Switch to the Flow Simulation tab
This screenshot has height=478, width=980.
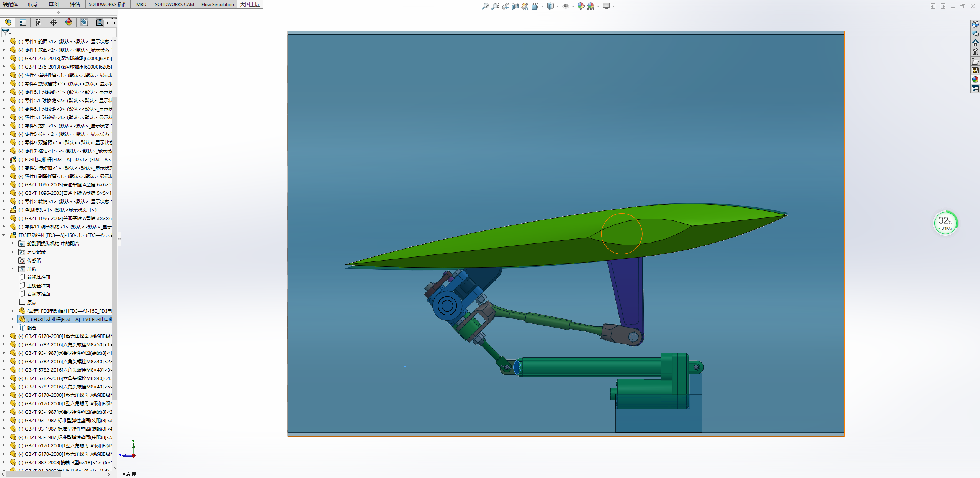(x=217, y=4)
